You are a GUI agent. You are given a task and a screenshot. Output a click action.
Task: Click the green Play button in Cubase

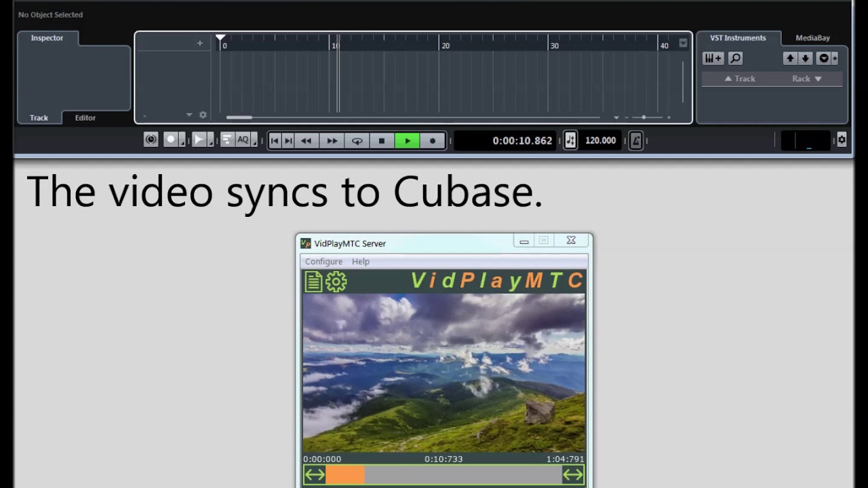point(407,140)
